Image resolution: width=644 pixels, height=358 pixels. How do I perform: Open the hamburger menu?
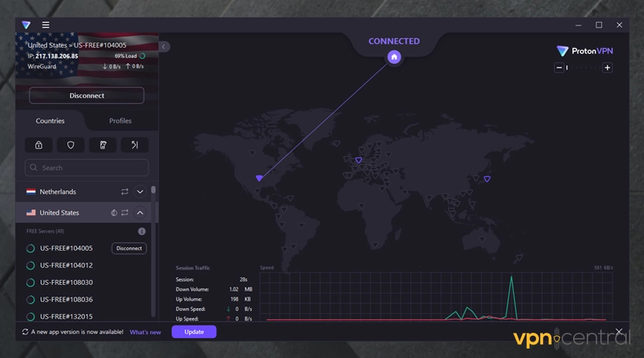(x=46, y=25)
